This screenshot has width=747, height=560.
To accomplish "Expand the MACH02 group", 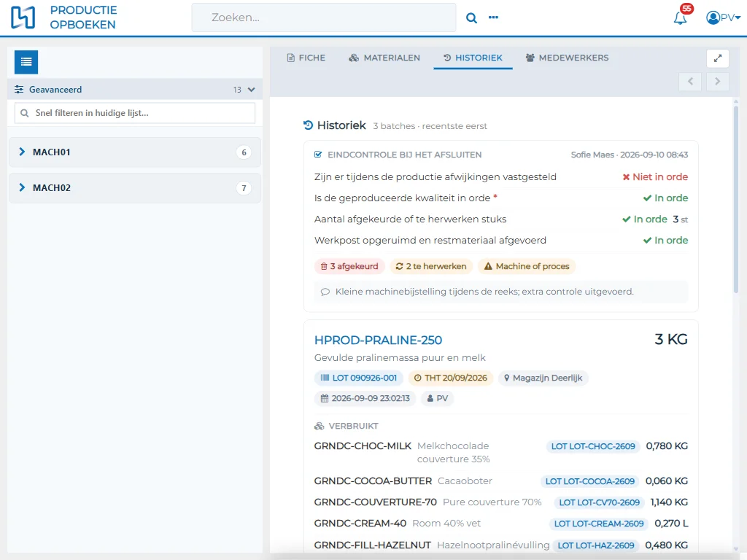I will (135, 187).
